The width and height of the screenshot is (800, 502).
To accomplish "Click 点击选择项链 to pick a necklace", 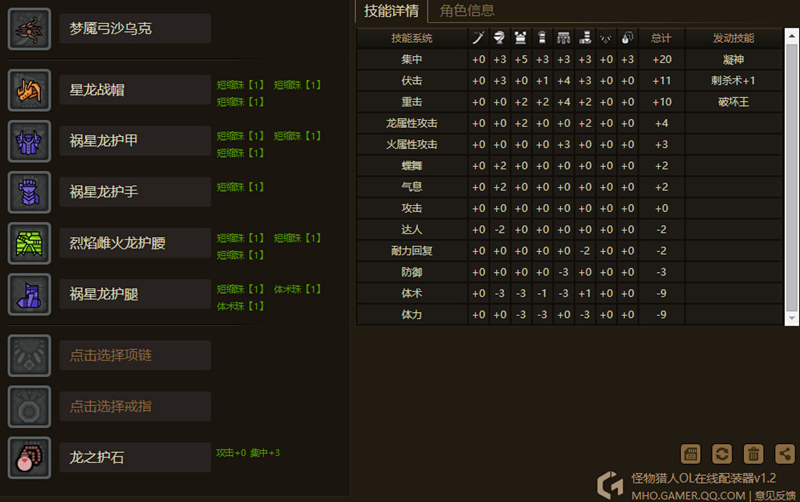I will [135, 355].
